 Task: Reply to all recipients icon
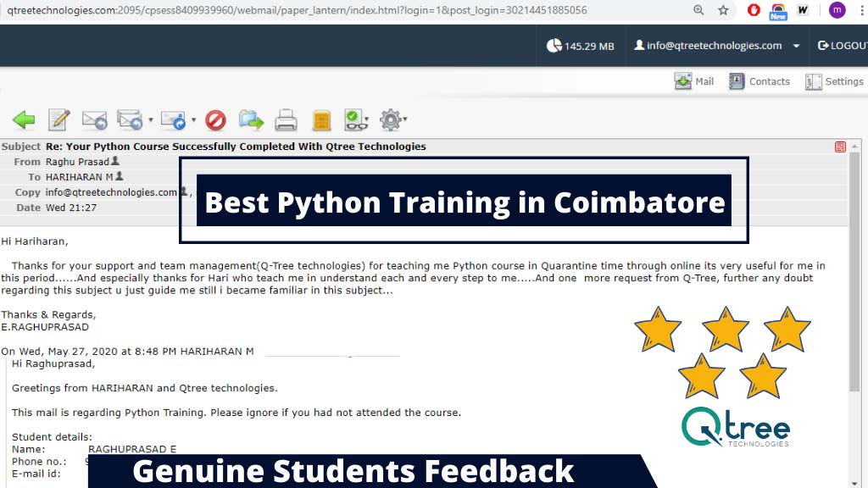pos(130,119)
